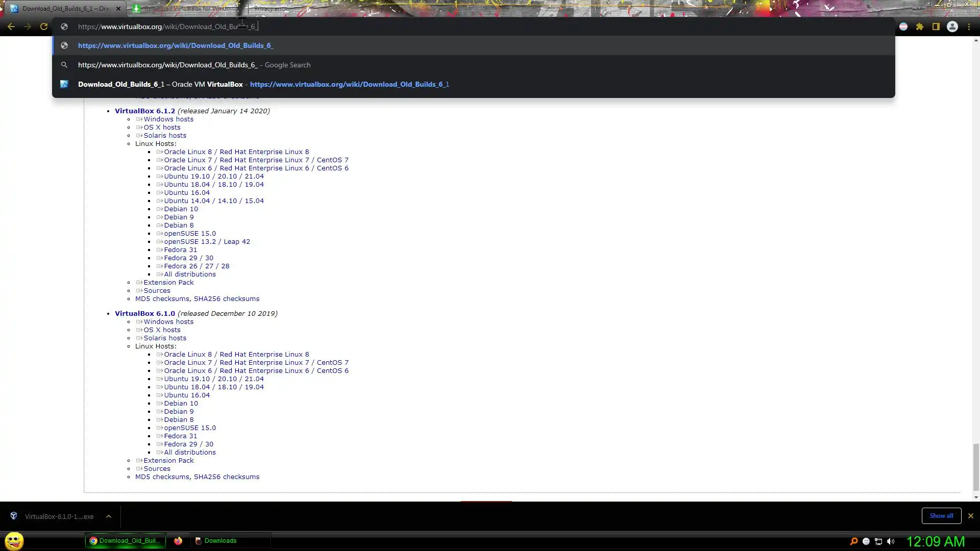Click the browser back arrow
The width and height of the screenshot is (980, 551).
click(x=11, y=27)
